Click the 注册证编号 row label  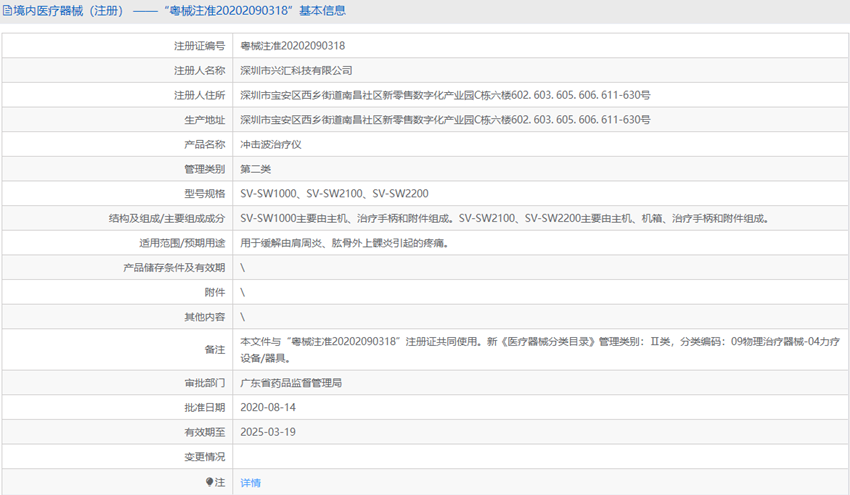[x=199, y=46]
